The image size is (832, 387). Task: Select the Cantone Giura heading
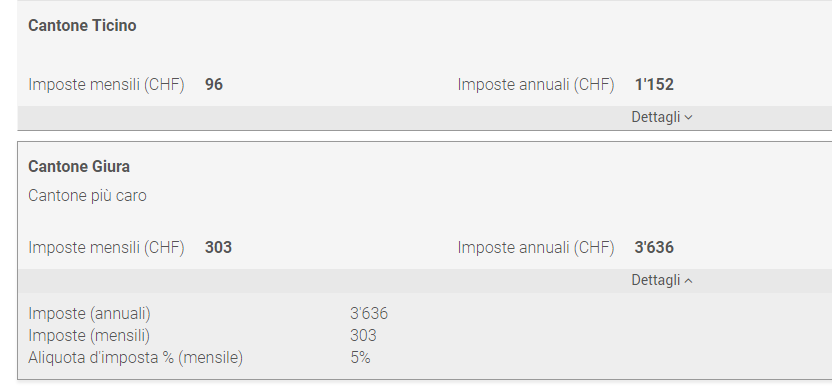[79, 167]
